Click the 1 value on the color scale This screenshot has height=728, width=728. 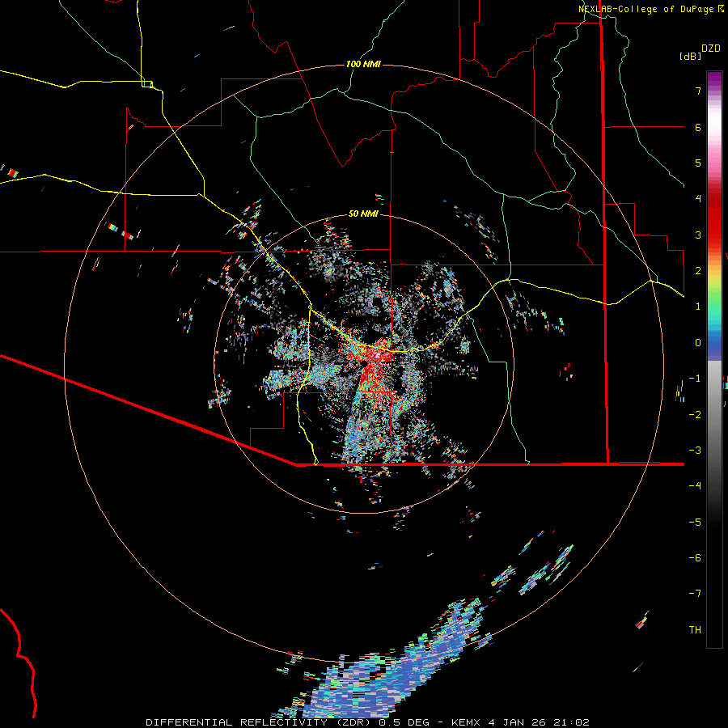[x=698, y=307]
